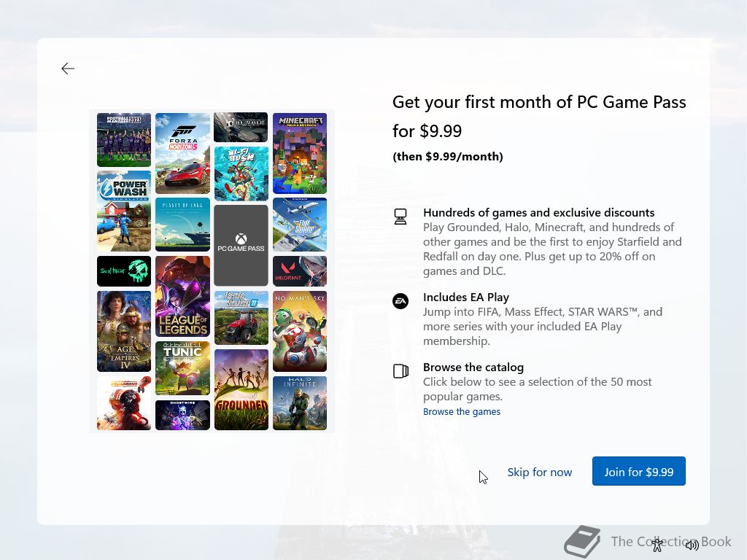Open the accessibility icon at the bottom right

click(657, 545)
